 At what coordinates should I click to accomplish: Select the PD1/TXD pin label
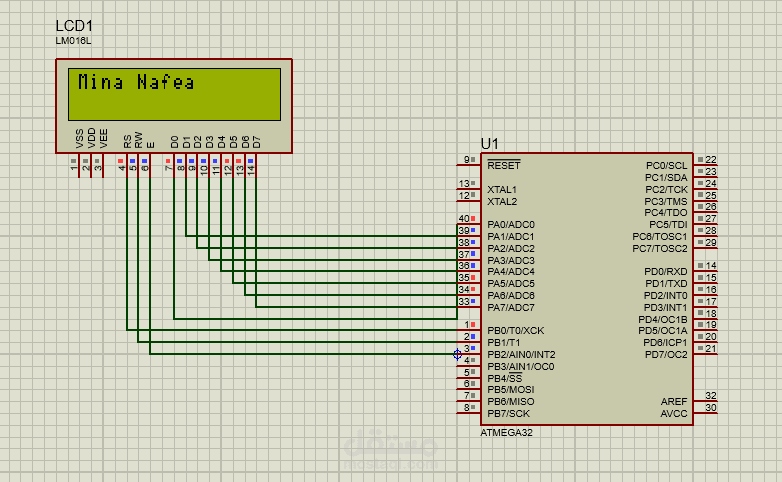point(666,283)
